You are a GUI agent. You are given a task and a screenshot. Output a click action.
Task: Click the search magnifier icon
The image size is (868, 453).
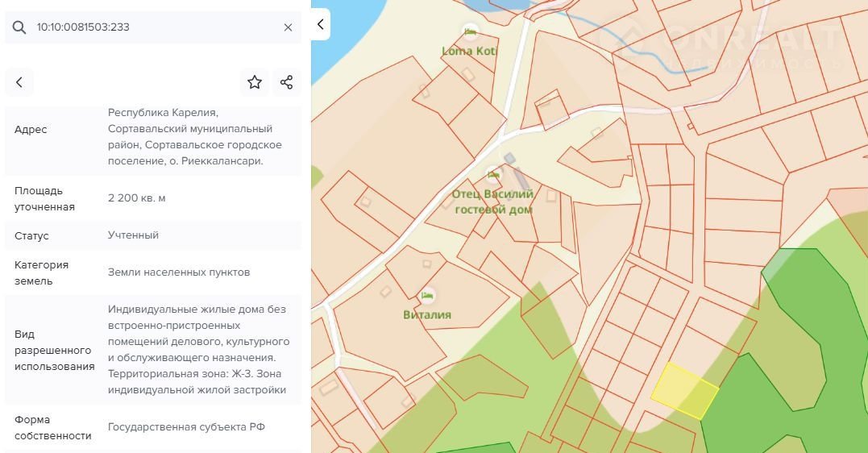[19, 27]
